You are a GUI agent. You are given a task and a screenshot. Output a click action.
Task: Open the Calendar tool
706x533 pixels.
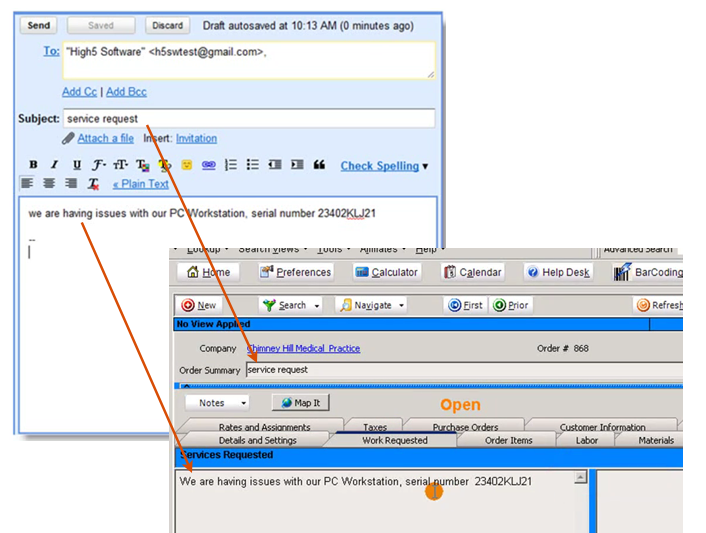click(x=472, y=272)
